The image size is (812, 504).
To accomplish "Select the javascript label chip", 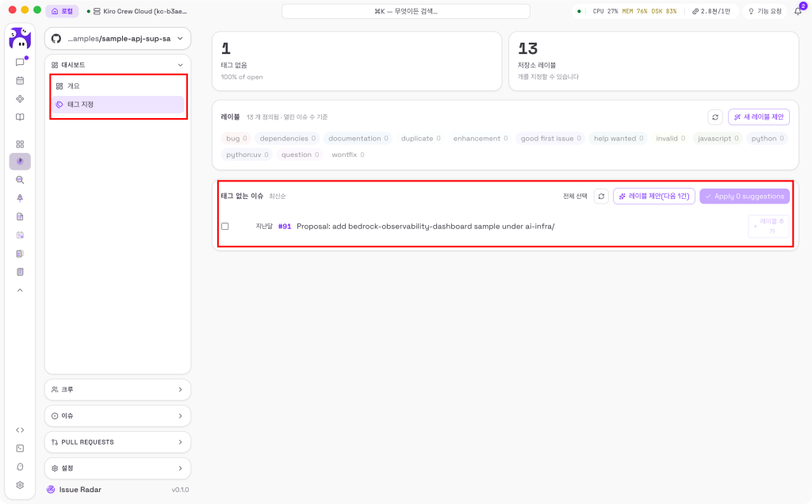I will pos(718,138).
